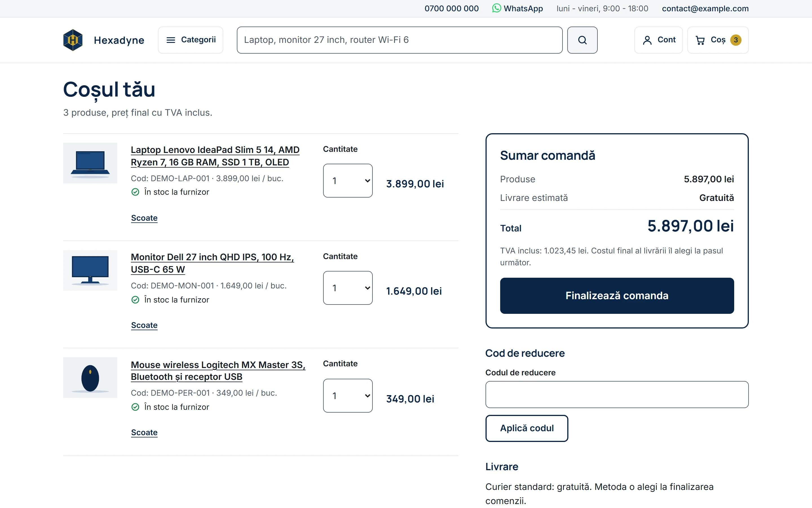Click the total price 5.897,00 lei
Screen dimensions: 812x508
[x=690, y=226]
